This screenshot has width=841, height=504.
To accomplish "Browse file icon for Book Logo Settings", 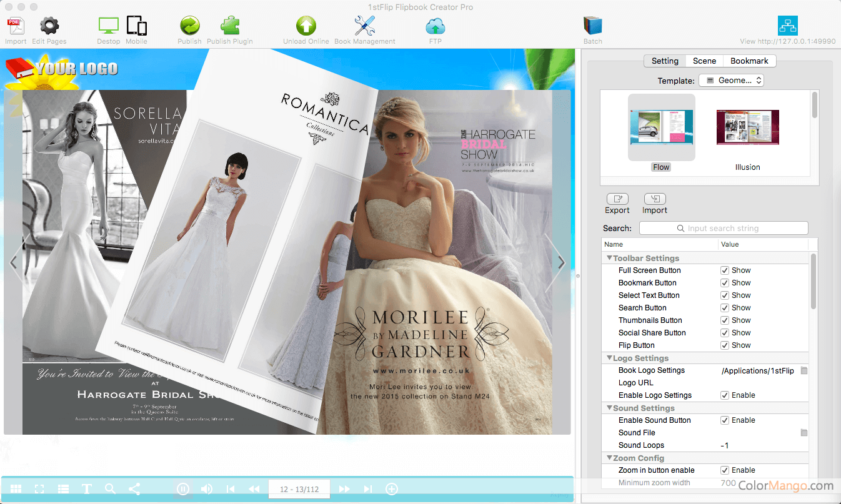I will click(x=804, y=370).
